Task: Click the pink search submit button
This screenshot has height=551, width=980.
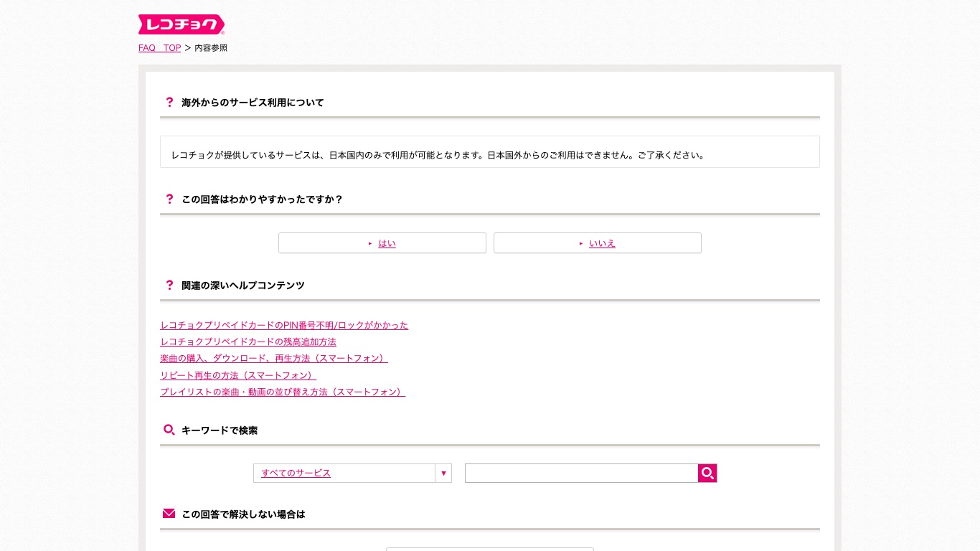Action: pos(707,474)
